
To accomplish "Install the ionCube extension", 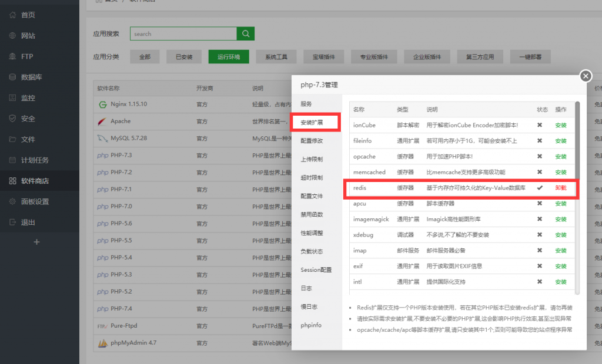I will (561, 125).
